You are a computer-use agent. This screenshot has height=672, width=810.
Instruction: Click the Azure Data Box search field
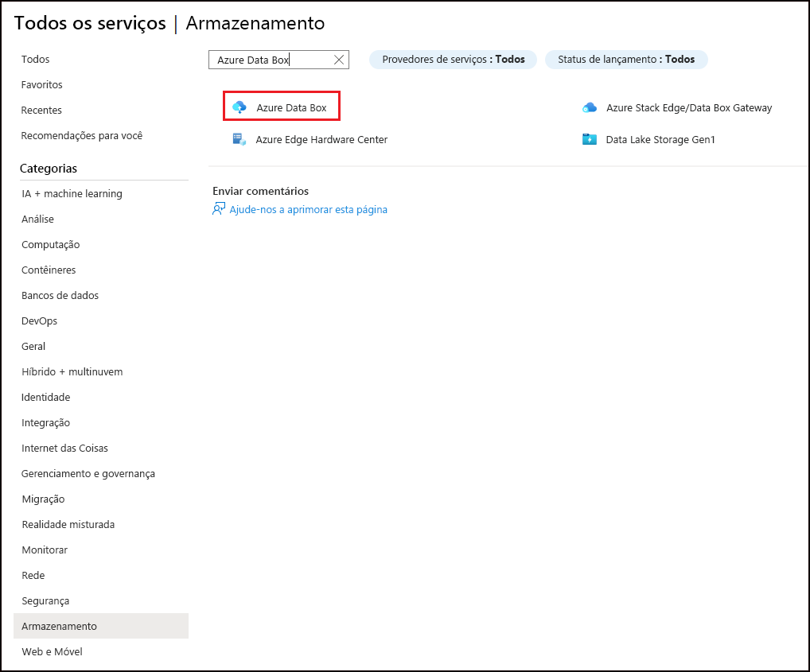271,59
